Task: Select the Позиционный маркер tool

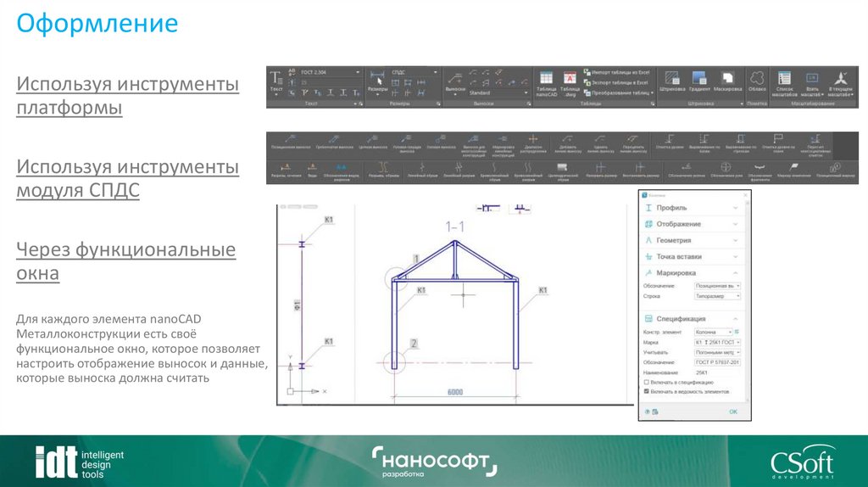Action: (835, 170)
